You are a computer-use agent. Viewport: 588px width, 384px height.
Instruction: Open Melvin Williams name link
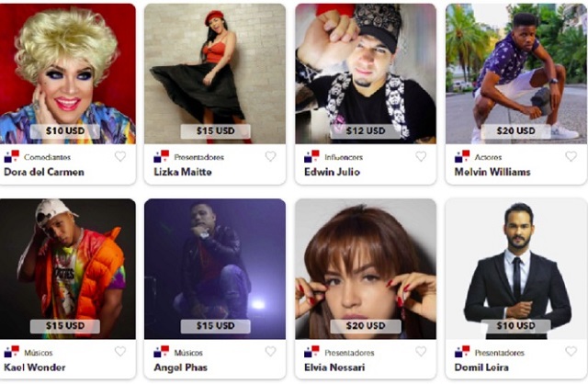tap(492, 172)
